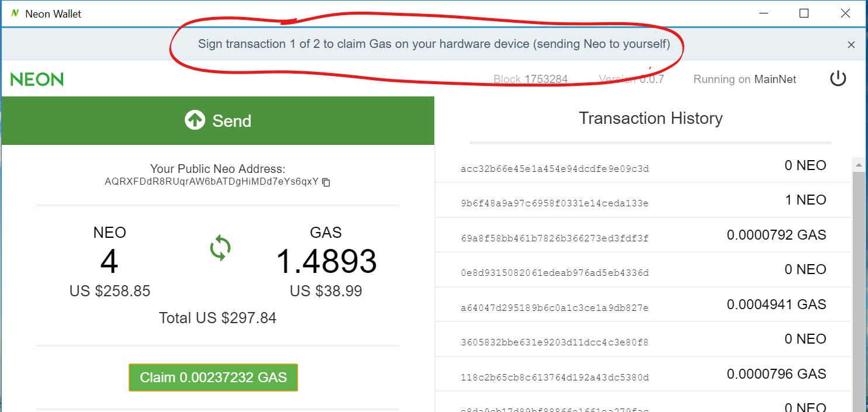Open transaction a64047d295189b6c0a1c3ce1a9db827e
Screen dimensions: 868x412
click(555, 307)
